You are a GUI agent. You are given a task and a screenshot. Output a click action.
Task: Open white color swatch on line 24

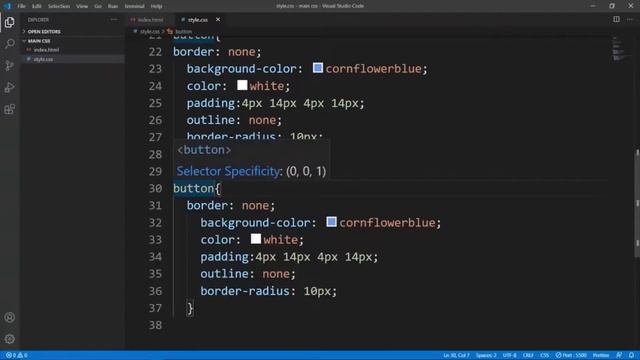point(242,85)
